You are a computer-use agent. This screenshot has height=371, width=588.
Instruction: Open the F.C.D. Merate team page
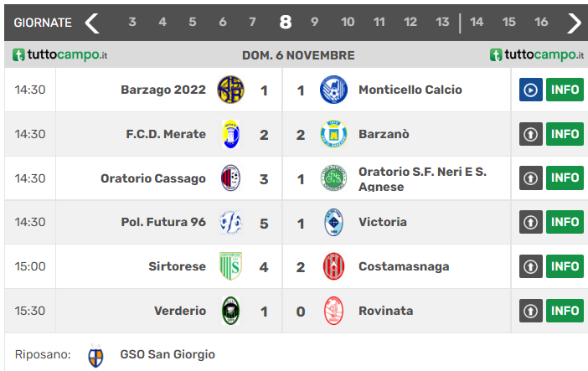click(x=166, y=134)
